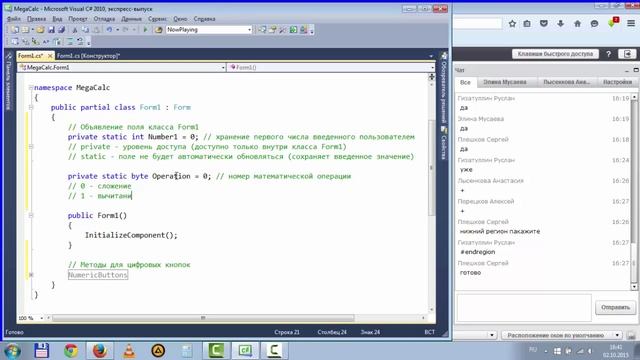Close Form1.cs tab with X
This screenshot has width=640, height=360.
(50, 56)
